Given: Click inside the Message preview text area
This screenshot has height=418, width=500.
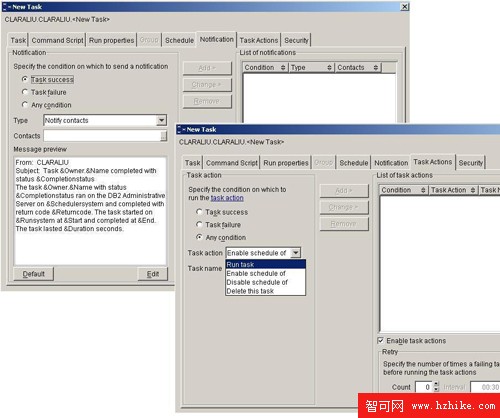Looking at the screenshot, I should 90,211.
